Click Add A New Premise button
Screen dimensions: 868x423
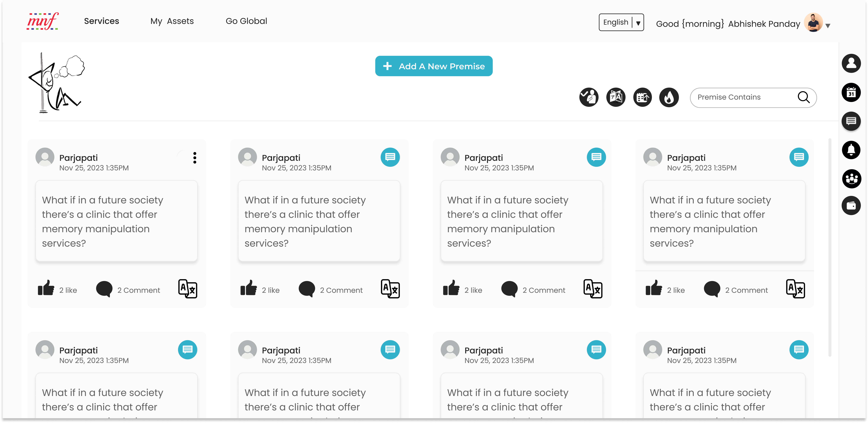(x=434, y=66)
